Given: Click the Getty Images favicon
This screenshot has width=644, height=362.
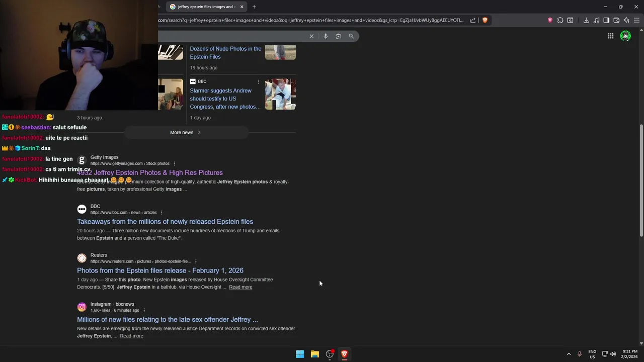Looking at the screenshot, I should click(82, 160).
